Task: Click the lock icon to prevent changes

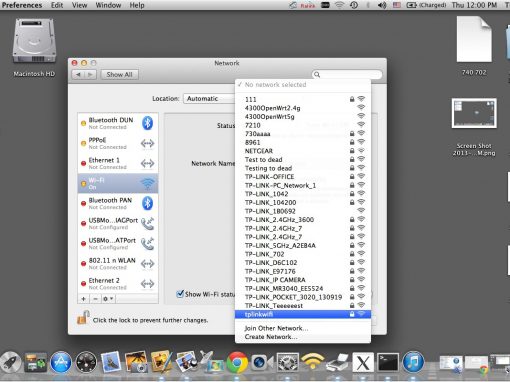Action: [83, 318]
